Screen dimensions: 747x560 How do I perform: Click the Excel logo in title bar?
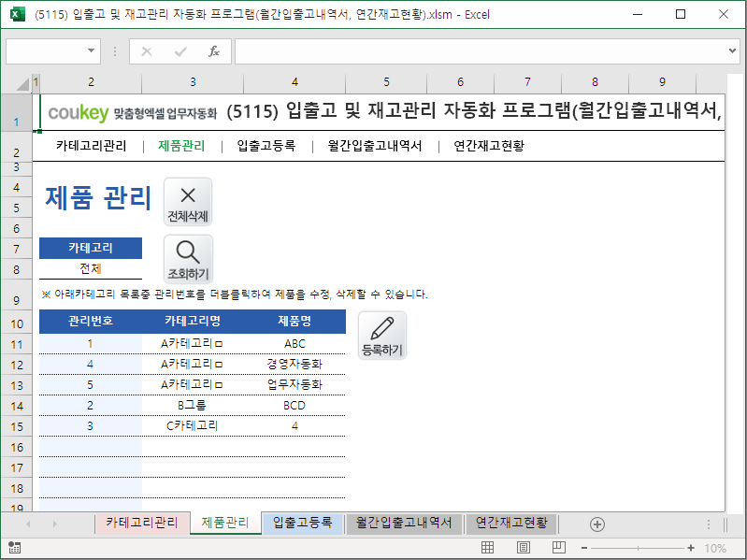pyautogui.click(x=17, y=14)
